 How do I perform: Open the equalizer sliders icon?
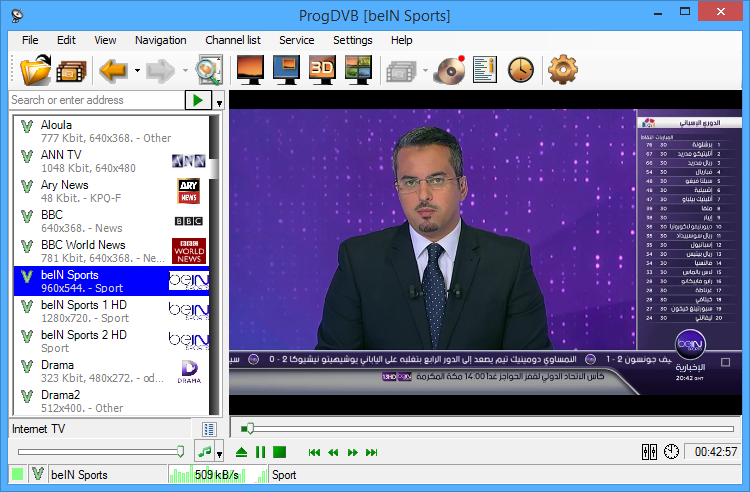coord(649,451)
